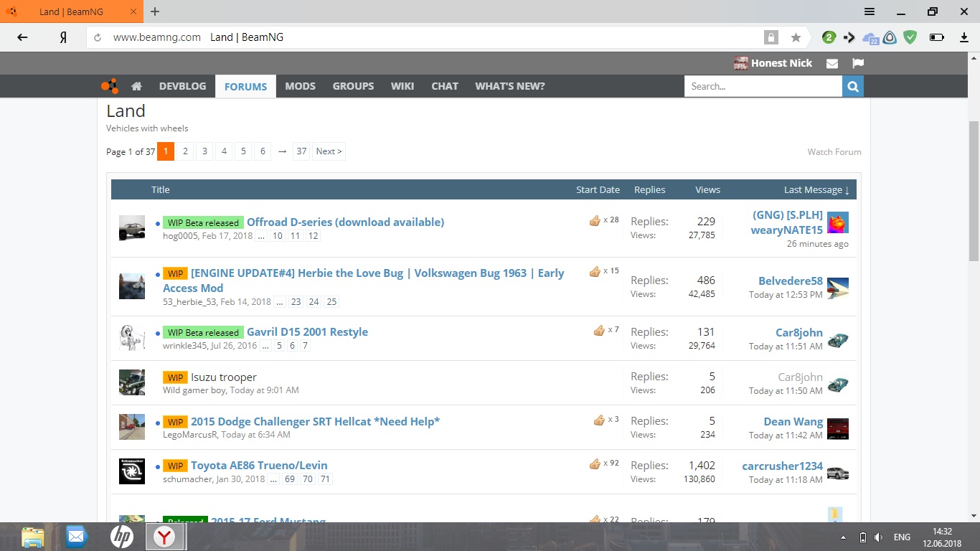
Task: Jump to page 71 of Toyota AE86 thread
Action: pyautogui.click(x=325, y=479)
